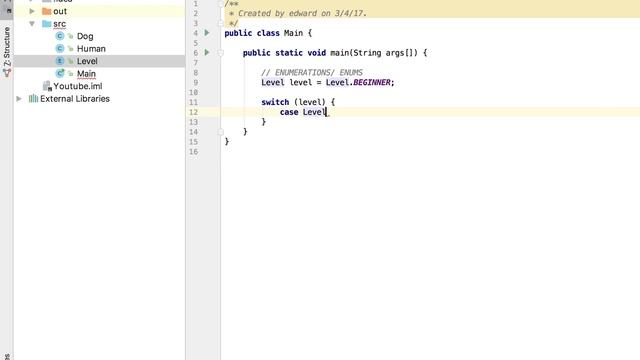This screenshot has height=360, width=640.
Task: Click line number 16 in gutter
Action: [x=193, y=151]
